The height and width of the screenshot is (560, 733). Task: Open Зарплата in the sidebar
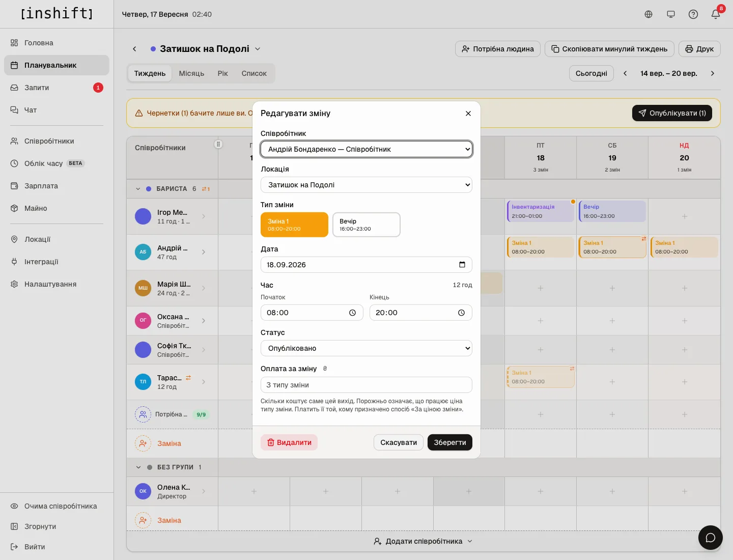pos(57,186)
